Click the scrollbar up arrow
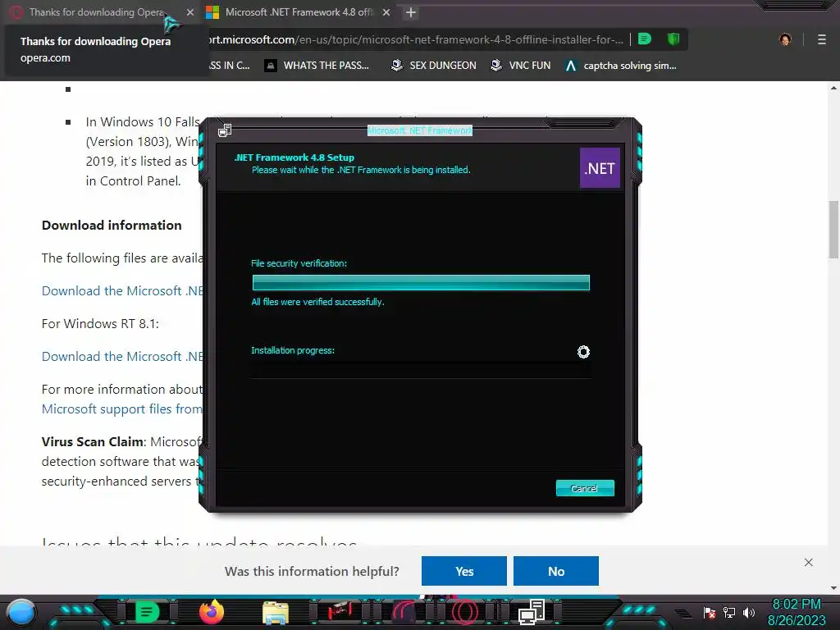 tap(833, 88)
